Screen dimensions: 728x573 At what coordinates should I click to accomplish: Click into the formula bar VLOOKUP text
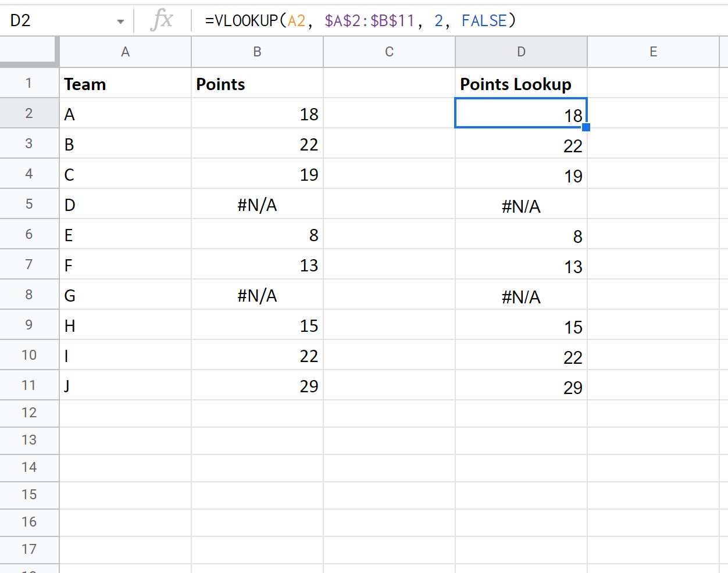pyautogui.click(x=360, y=21)
